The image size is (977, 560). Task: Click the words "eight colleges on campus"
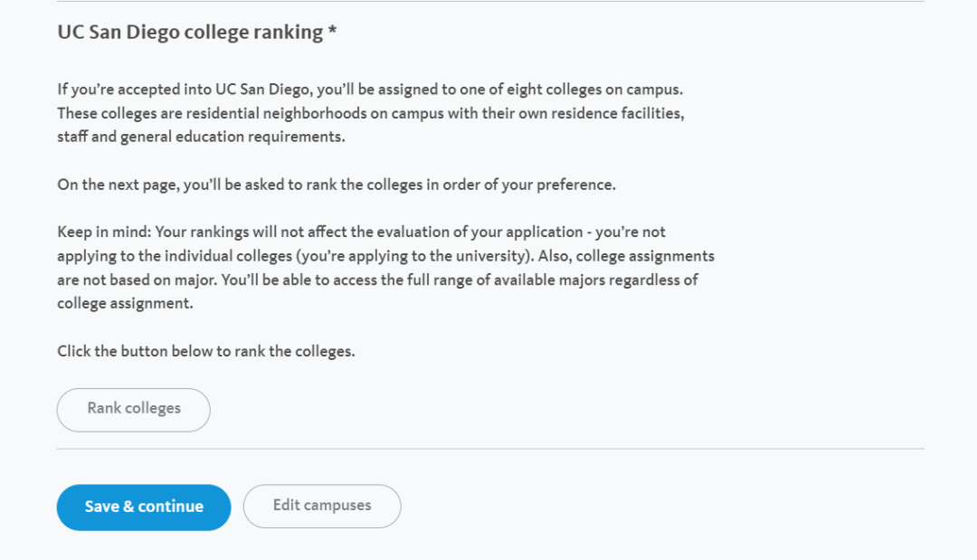[603, 90]
